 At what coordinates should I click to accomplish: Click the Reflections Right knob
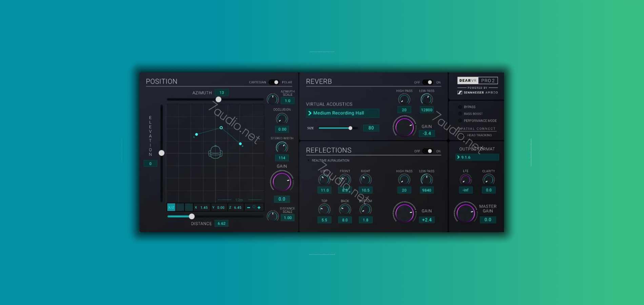366,180
